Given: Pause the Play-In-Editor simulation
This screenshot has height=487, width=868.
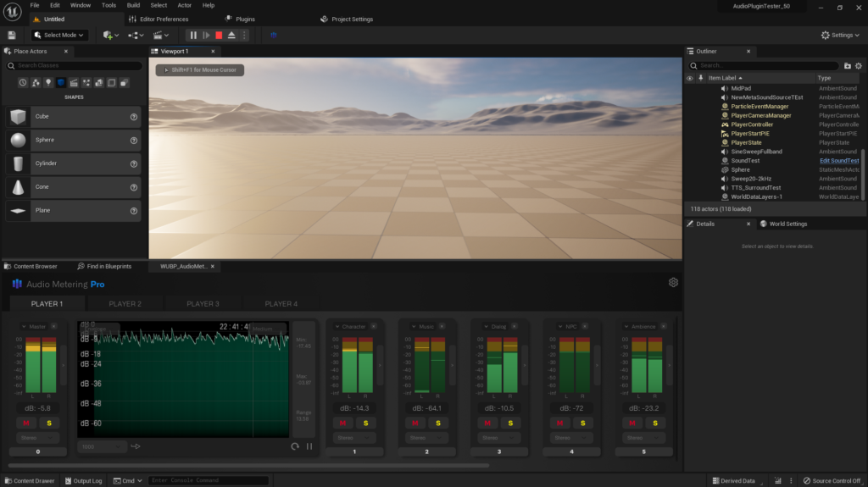Looking at the screenshot, I should (x=193, y=35).
